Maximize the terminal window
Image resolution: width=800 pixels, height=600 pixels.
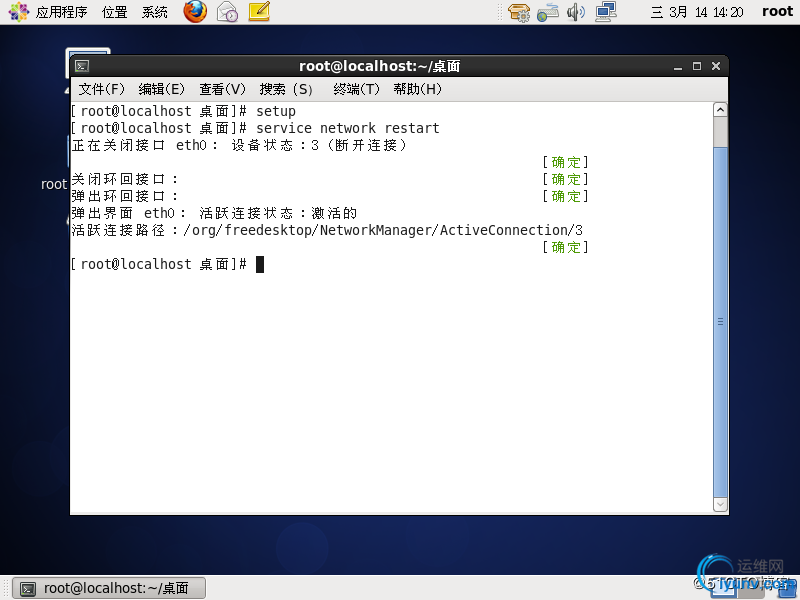(696, 66)
